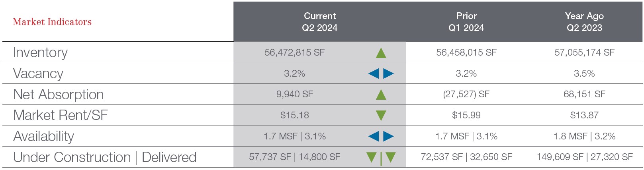644x170 pixels.
Task: Click the 56,472,815 SF current inventory value
Action: pos(294,52)
